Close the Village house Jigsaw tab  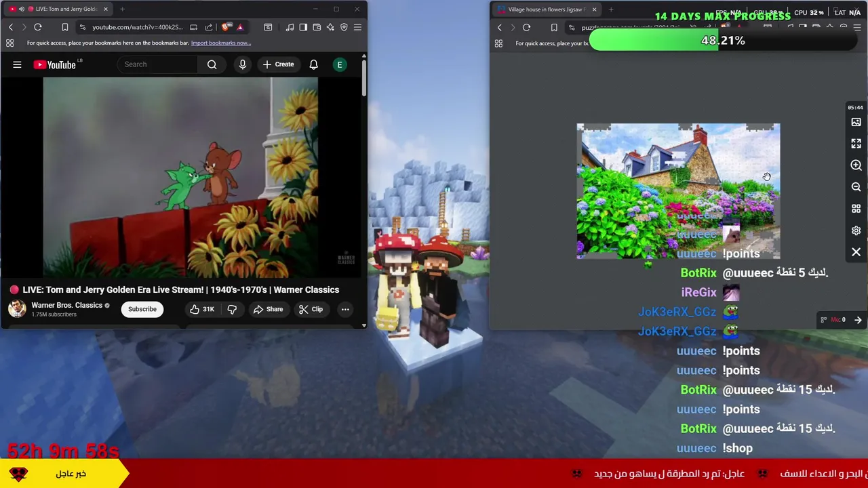click(x=594, y=9)
